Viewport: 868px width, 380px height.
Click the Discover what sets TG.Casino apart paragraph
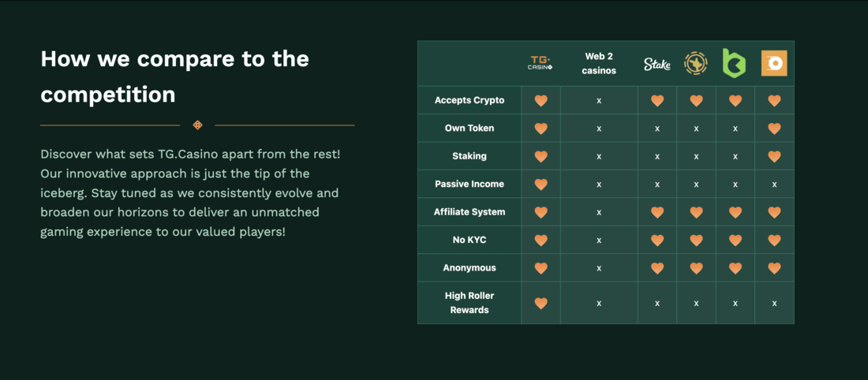[190, 192]
